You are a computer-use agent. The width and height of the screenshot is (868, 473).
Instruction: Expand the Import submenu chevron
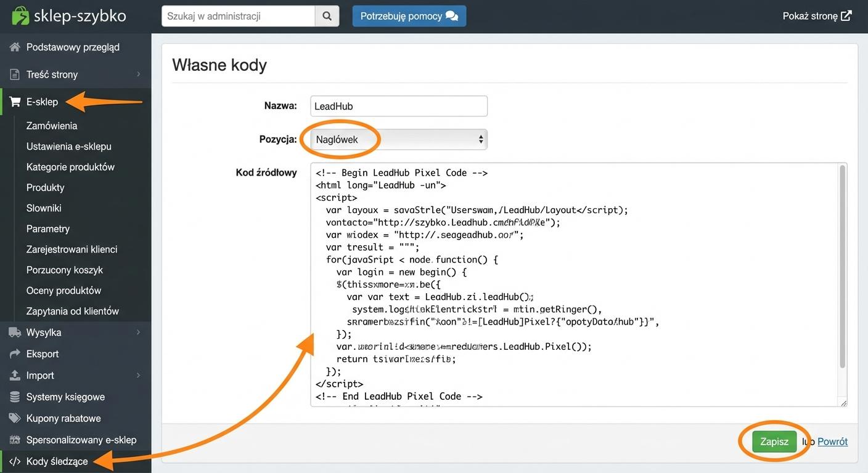139,376
